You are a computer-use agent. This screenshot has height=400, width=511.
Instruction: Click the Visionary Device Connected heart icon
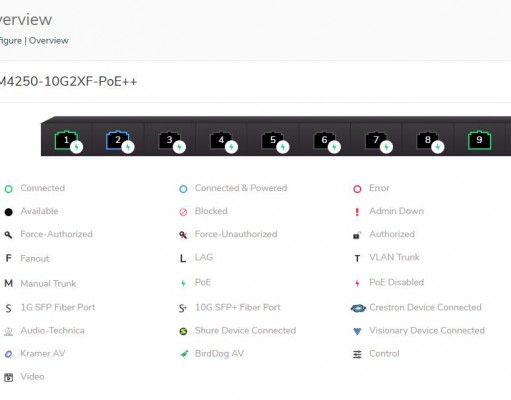(x=357, y=331)
